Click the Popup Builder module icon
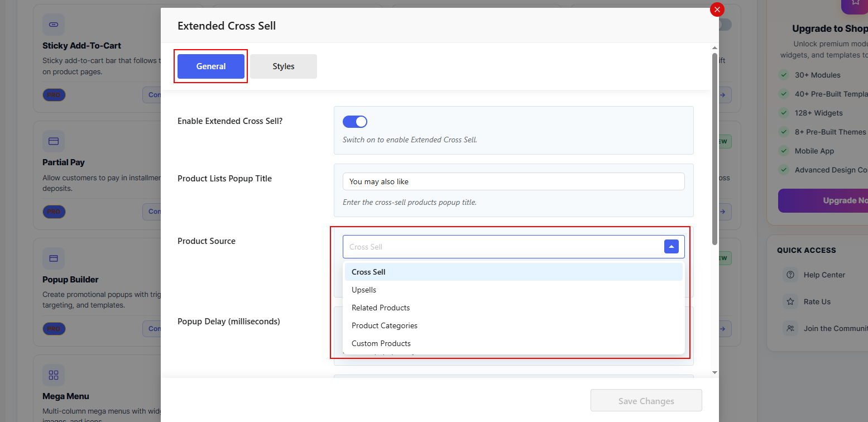The height and width of the screenshot is (422, 868). pos(54,258)
